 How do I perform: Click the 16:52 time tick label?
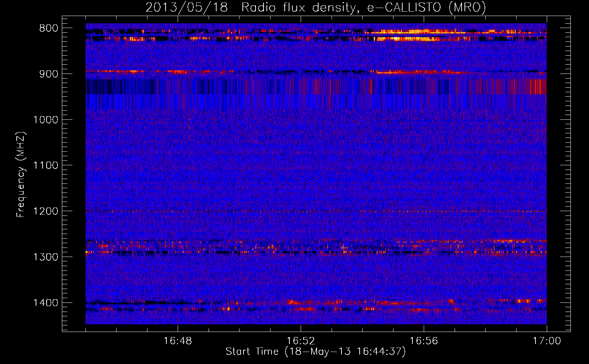point(301,341)
